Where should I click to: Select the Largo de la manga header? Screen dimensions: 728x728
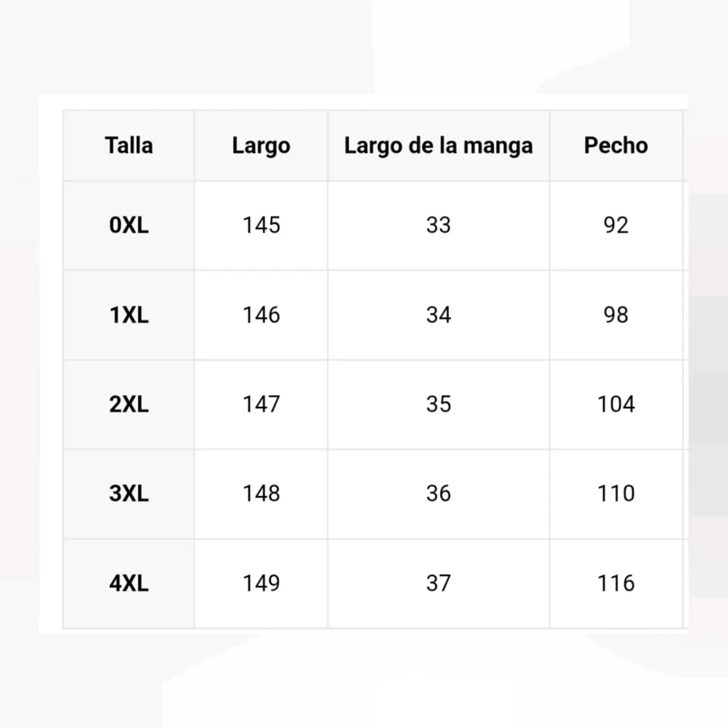pyautogui.click(x=438, y=146)
